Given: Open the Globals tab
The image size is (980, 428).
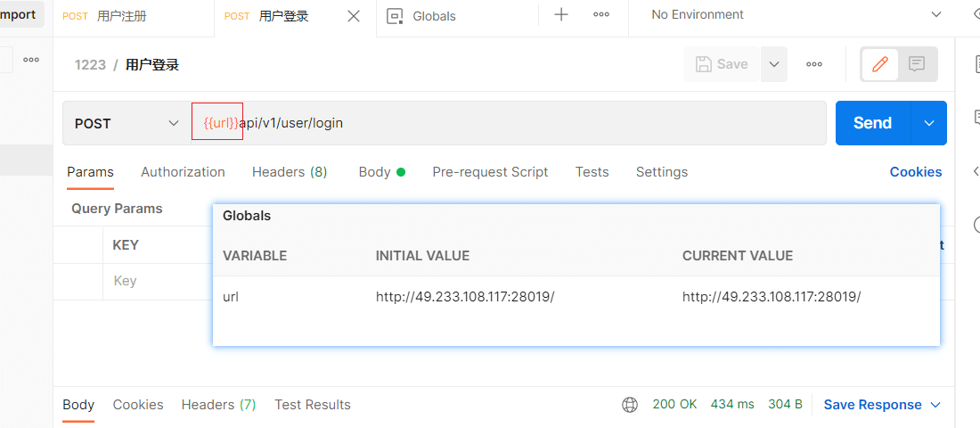Looking at the screenshot, I should pos(434,16).
